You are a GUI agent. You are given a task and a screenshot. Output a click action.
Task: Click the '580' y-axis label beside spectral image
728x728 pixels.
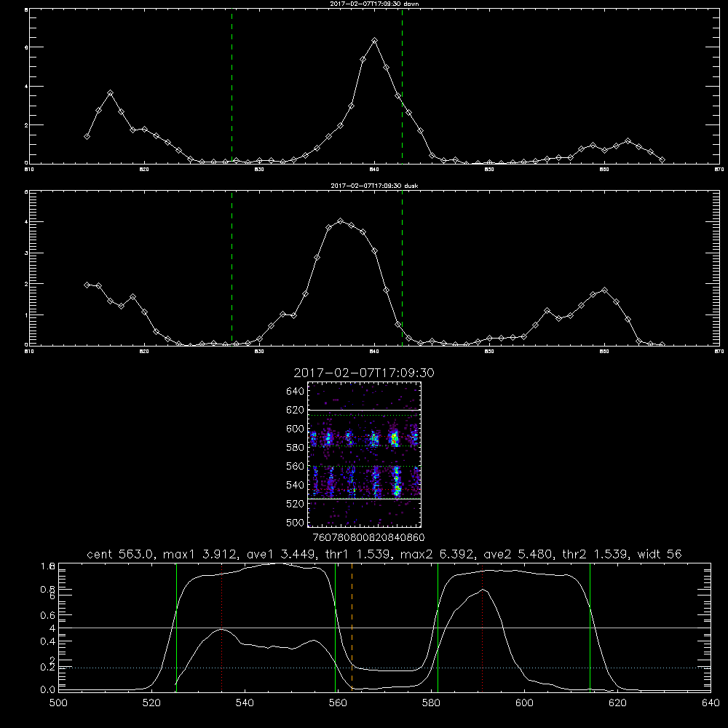296,448
